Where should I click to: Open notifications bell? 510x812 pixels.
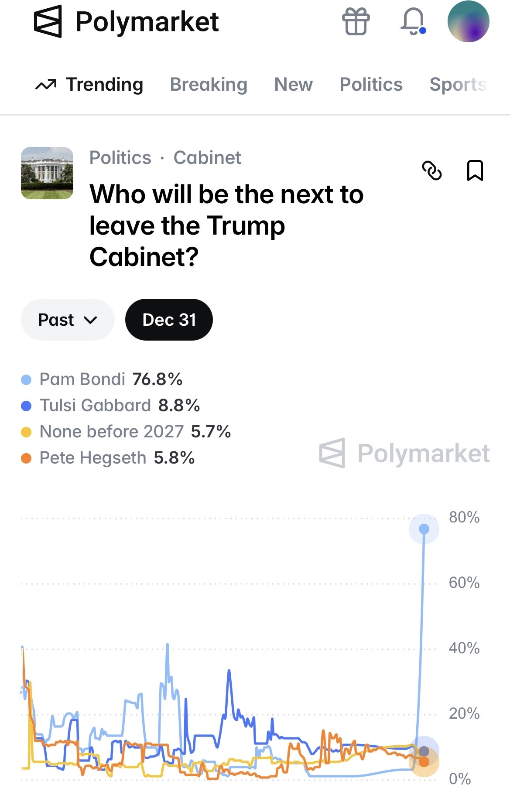[413, 22]
